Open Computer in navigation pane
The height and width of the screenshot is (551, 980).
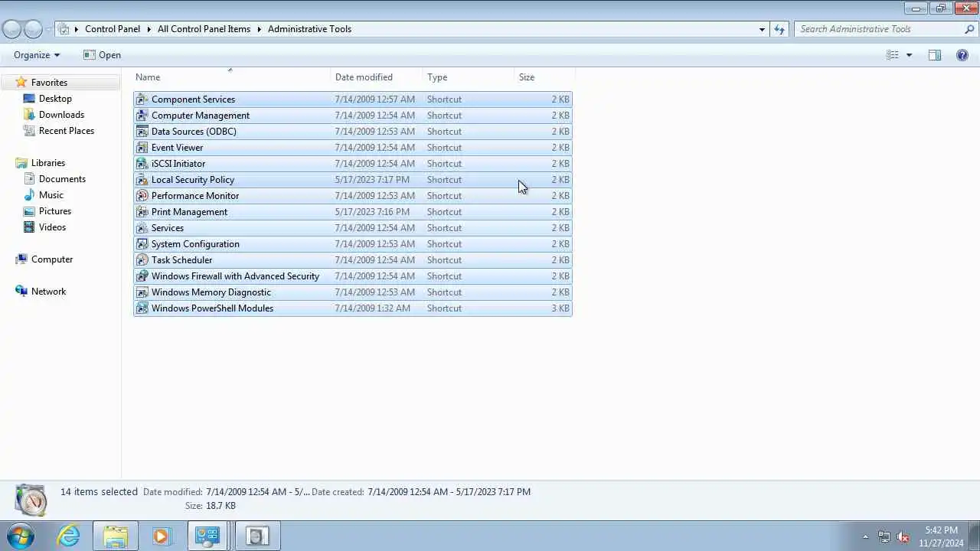tap(52, 259)
